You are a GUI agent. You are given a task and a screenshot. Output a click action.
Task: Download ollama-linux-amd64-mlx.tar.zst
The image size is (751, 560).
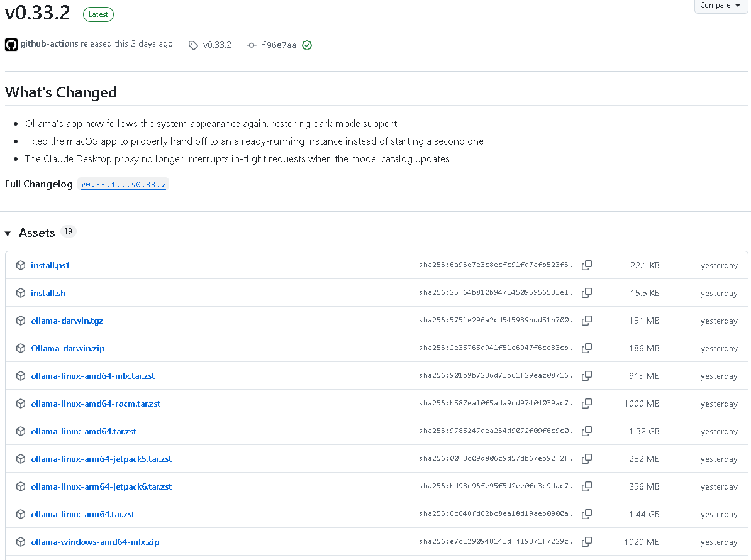(93, 376)
